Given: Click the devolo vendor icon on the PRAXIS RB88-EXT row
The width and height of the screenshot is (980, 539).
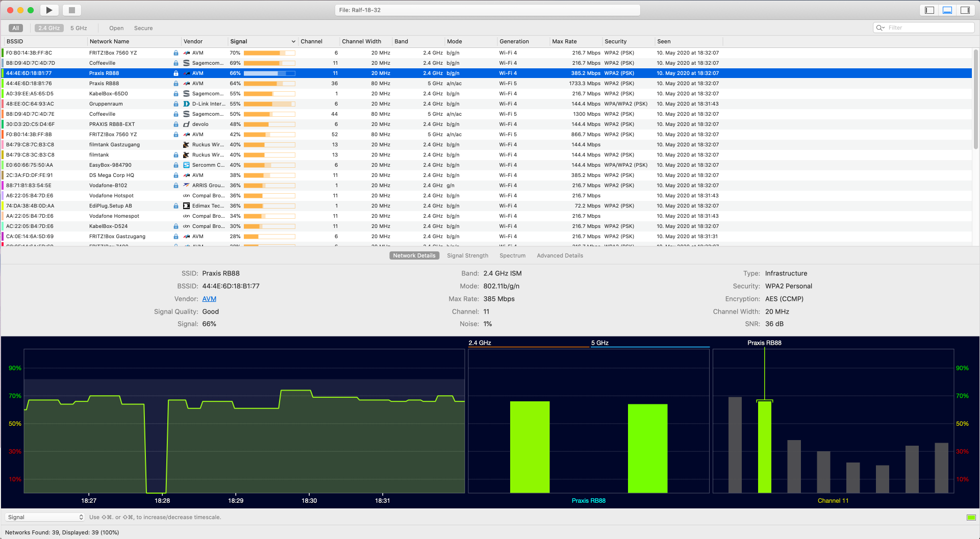Looking at the screenshot, I should pos(187,124).
